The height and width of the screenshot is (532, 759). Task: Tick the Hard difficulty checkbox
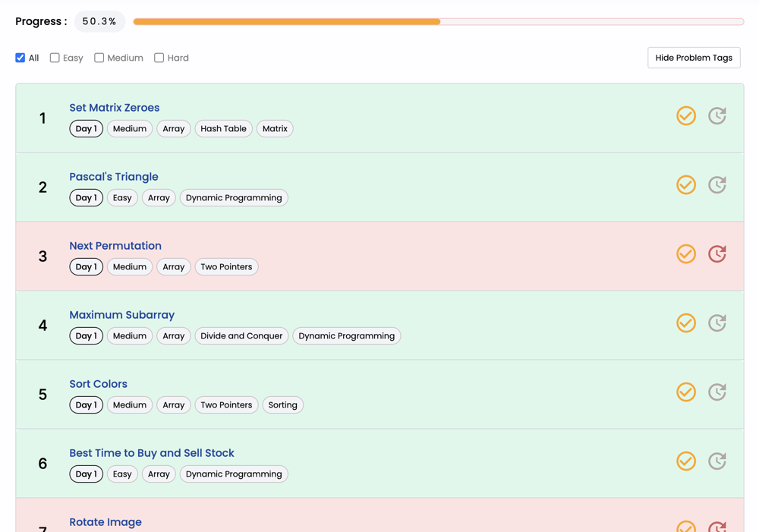[x=159, y=58]
